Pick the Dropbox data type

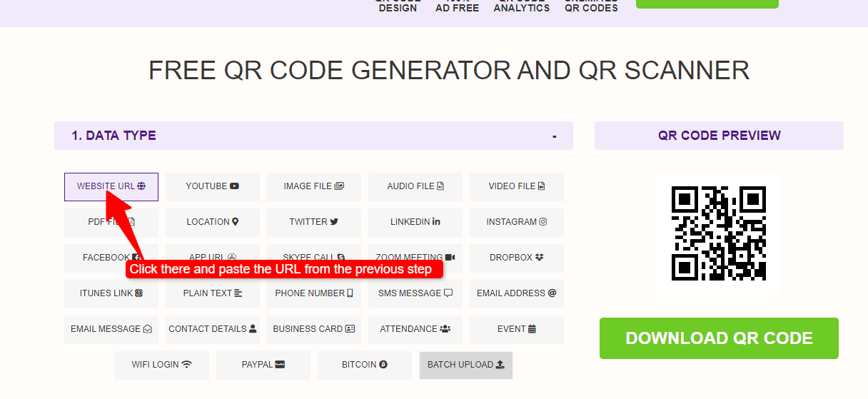517,258
